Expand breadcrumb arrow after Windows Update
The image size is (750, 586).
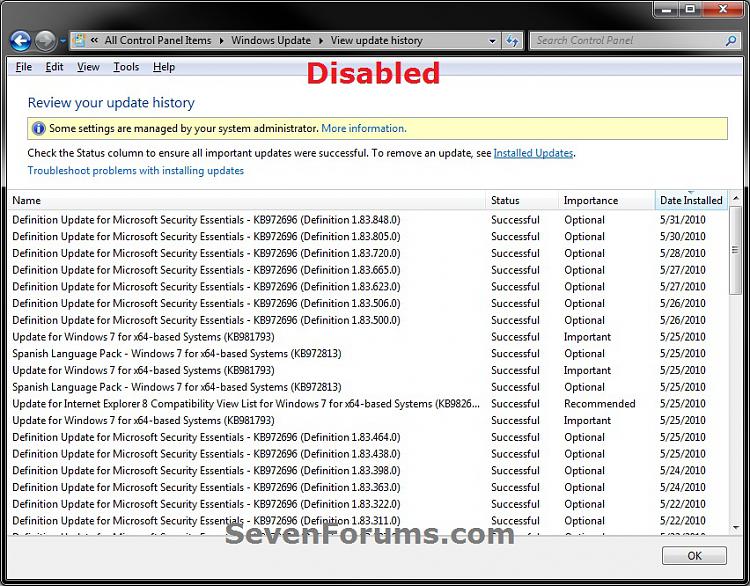(x=320, y=41)
